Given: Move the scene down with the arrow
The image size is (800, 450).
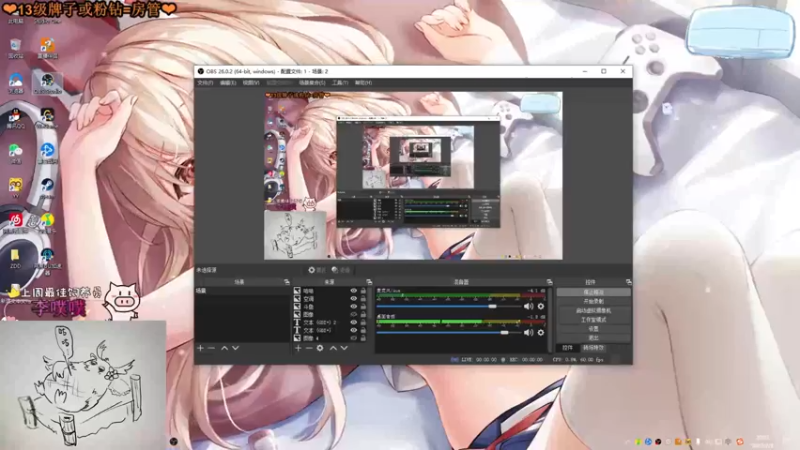Looking at the screenshot, I should (235, 348).
